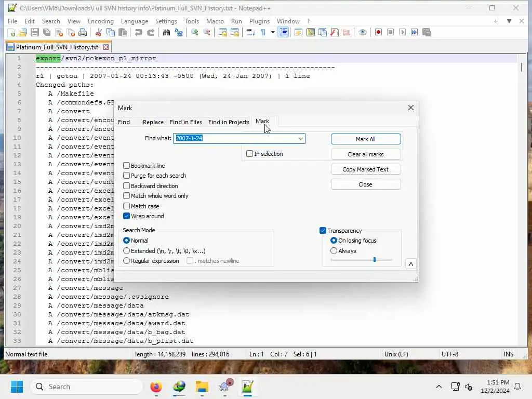The height and width of the screenshot is (399, 532).
Task: Click the Clear all marks button
Action: coord(366,154)
